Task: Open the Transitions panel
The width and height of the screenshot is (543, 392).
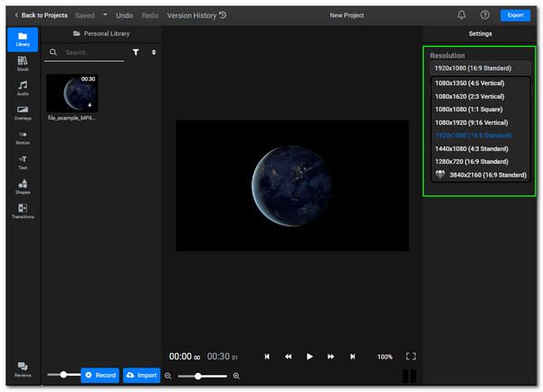Action: [22, 211]
